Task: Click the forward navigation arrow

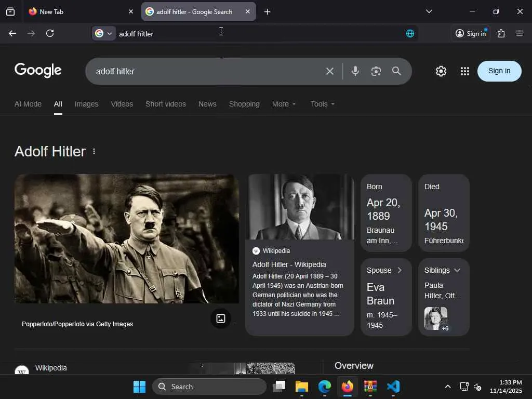Action: click(31, 33)
